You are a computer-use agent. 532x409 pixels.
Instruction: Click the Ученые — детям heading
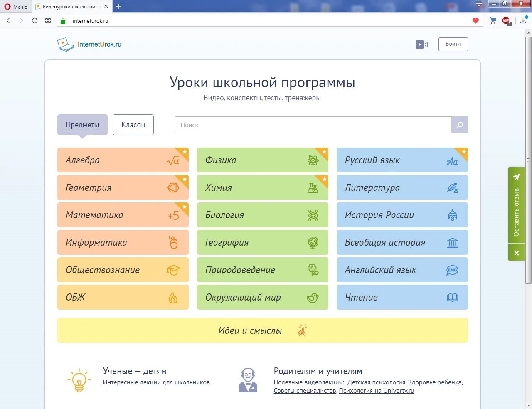(135, 371)
